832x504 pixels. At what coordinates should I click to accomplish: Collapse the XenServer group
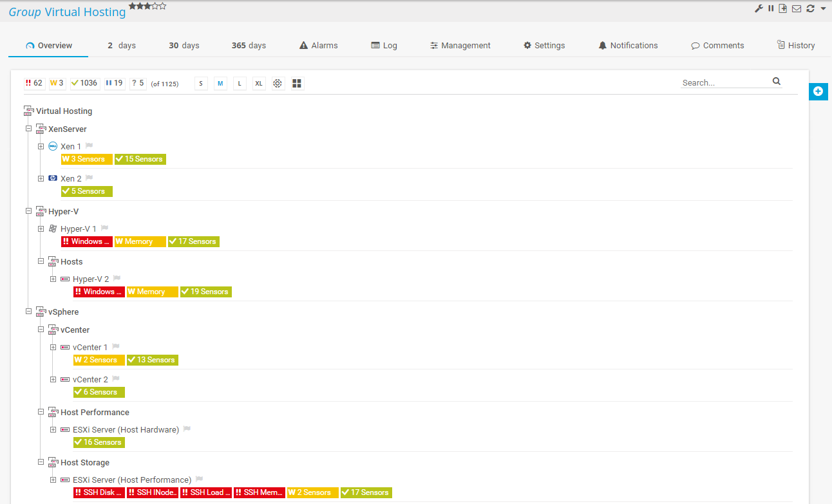(x=28, y=129)
